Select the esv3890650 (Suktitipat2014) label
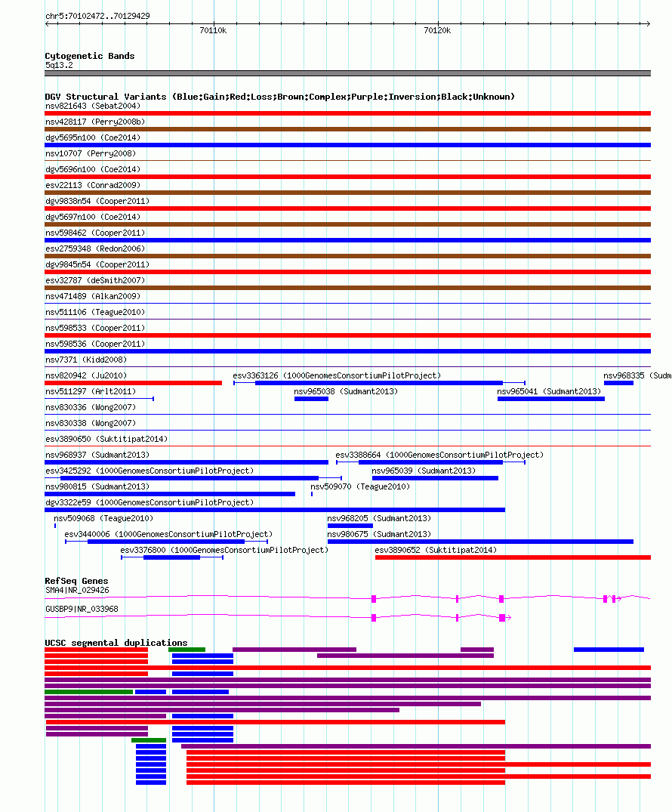The height and width of the screenshot is (812, 672). pos(106,439)
